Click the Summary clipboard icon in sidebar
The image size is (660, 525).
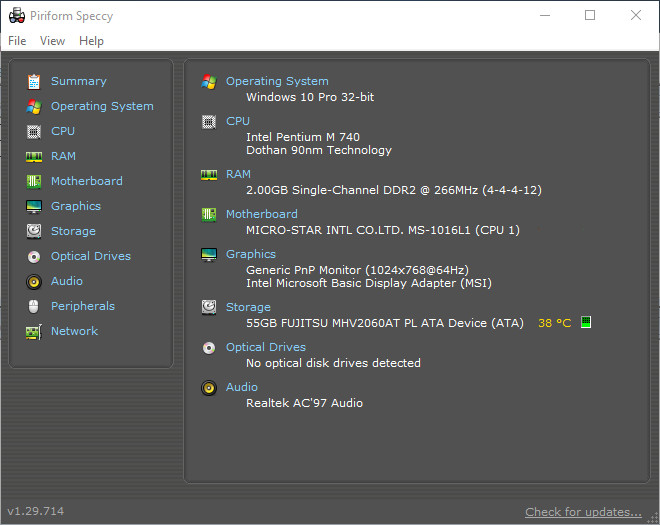coord(34,82)
